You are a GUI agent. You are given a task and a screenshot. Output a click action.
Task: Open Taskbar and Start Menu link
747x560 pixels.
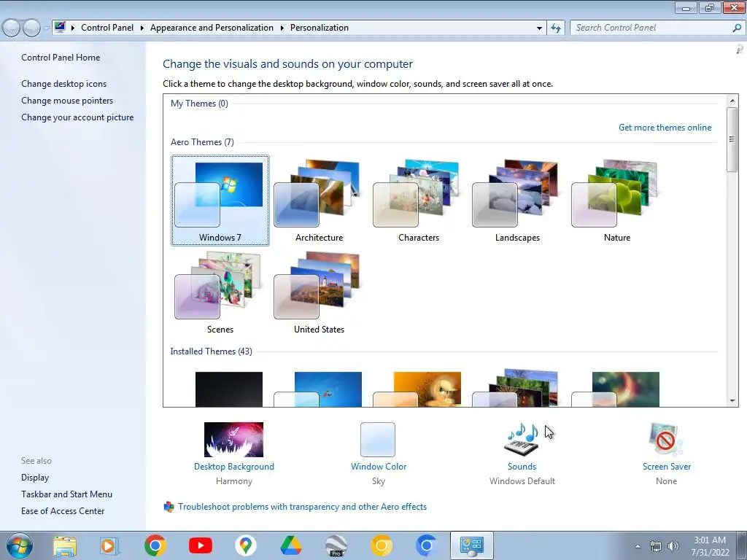point(66,494)
